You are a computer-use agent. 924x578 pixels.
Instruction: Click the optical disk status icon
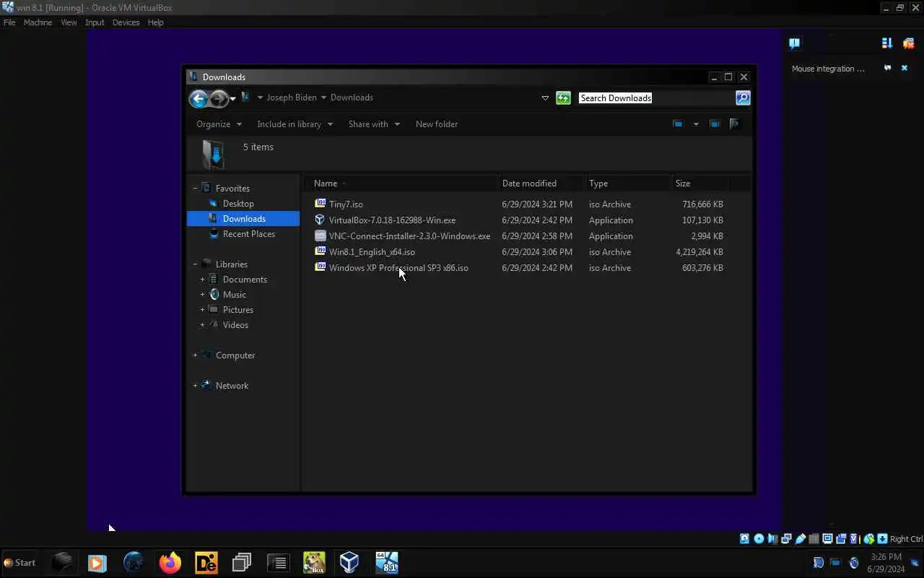pyautogui.click(x=759, y=539)
